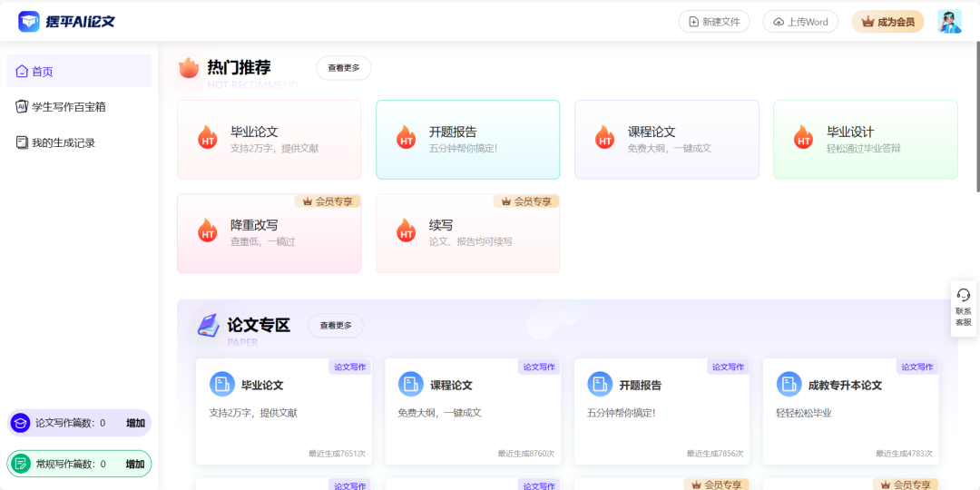
Task: Click the 联系客服 text label
Action: pos(963,317)
